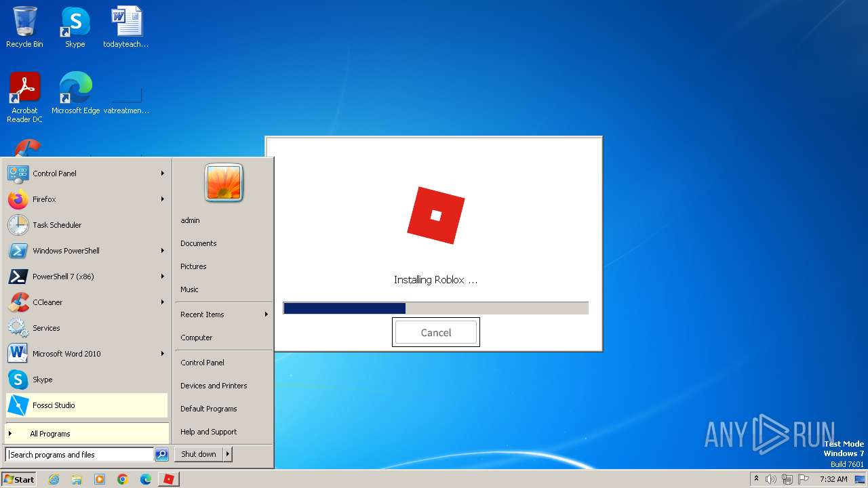This screenshot has height=488, width=868.
Task: Expand the Control Panel jump list arrow
Action: (163, 174)
